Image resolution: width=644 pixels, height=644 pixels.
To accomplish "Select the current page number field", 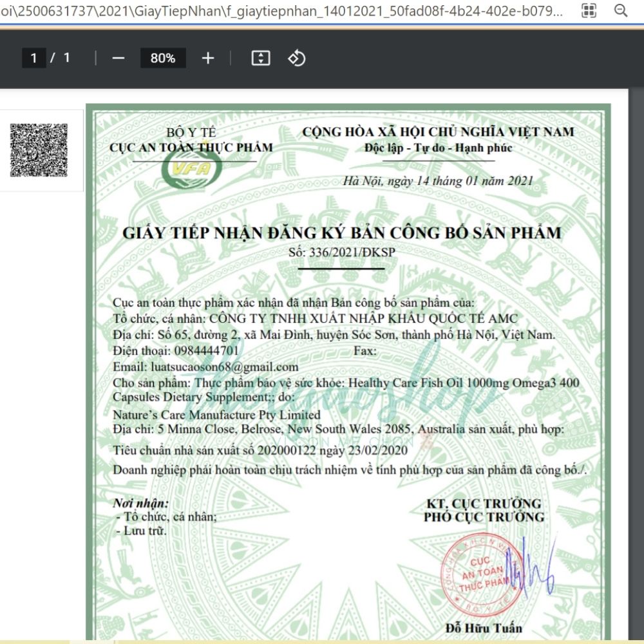I will [33, 59].
